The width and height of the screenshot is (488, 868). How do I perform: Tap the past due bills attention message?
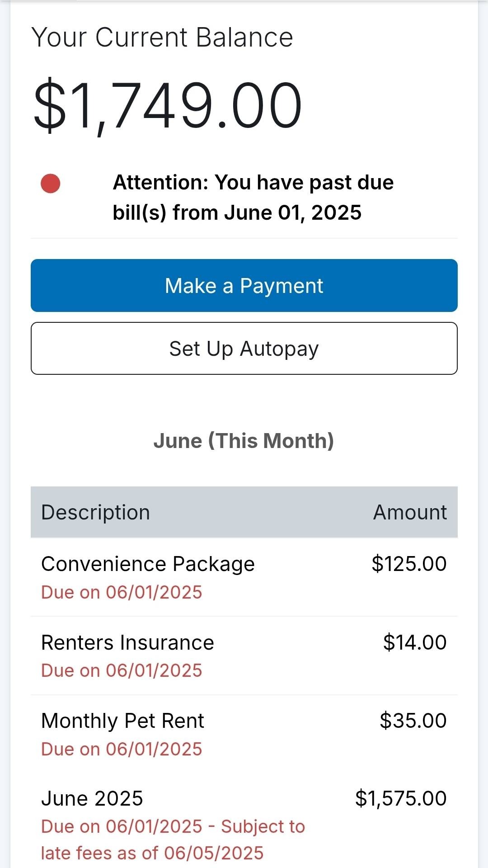(253, 198)
